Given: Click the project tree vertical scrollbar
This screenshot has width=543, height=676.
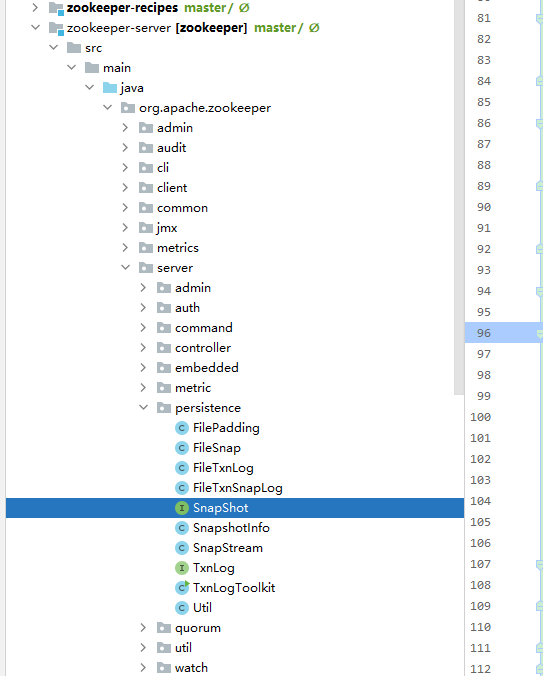Looking at the screenshot, I should tap(459, 197).
